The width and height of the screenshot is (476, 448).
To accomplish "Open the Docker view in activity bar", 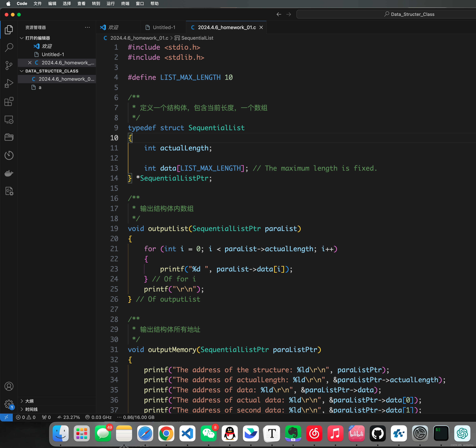I will 9,173.
